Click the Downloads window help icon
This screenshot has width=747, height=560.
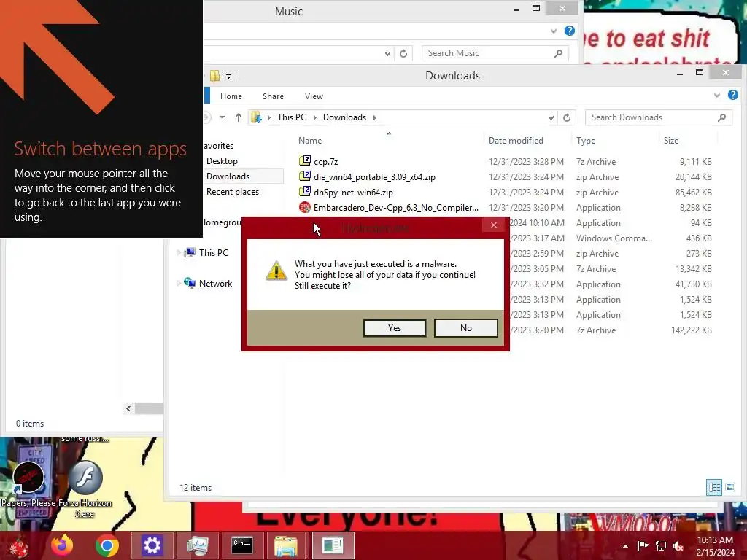(x=732, y=96)
